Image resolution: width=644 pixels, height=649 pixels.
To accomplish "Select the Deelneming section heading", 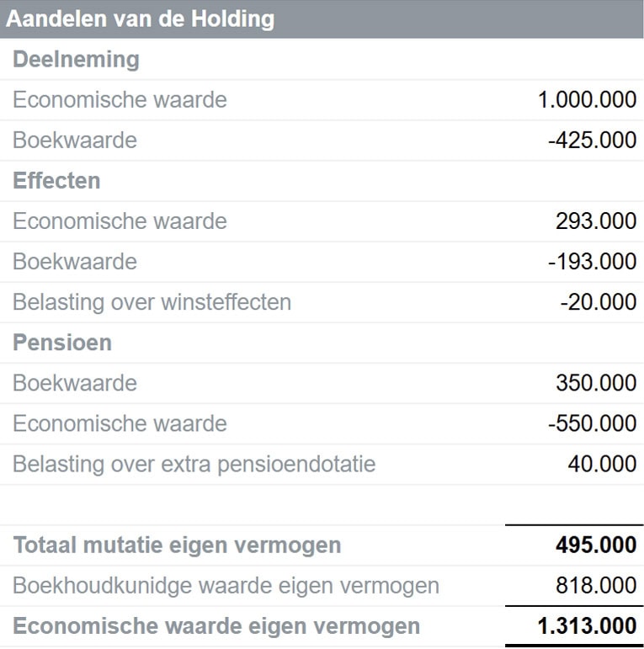I will pyautogui.click(x=76, y=60).
